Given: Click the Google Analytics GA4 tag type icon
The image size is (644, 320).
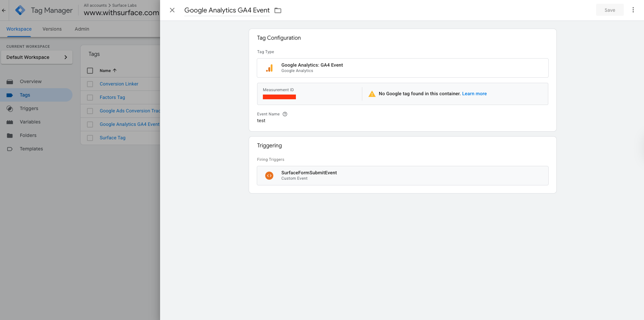Looking at the screenshot, I should click(x=269, y=68).
